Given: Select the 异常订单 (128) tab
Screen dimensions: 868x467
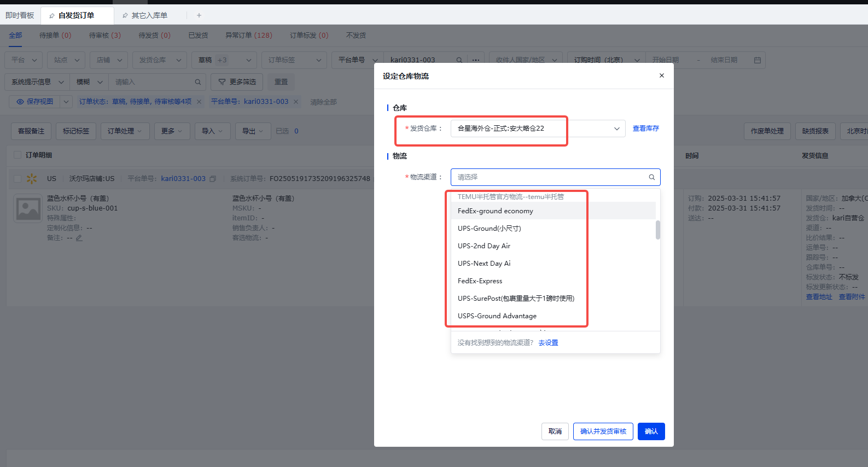Looking at the screenshot, I should [x=249, y=36].
